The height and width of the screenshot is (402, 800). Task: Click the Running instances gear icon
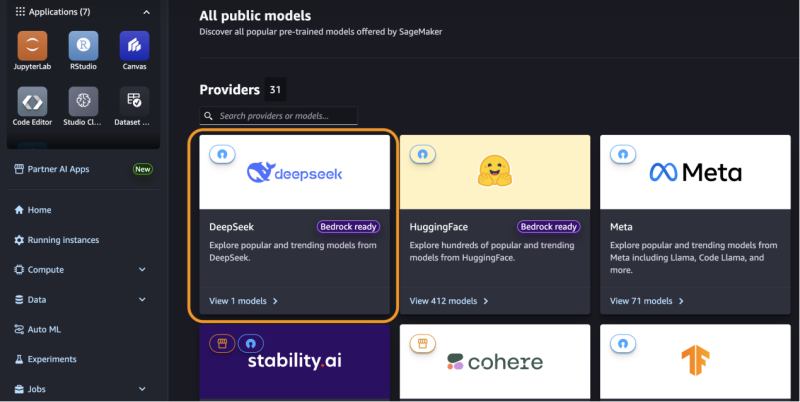click(x=19, y=240)
